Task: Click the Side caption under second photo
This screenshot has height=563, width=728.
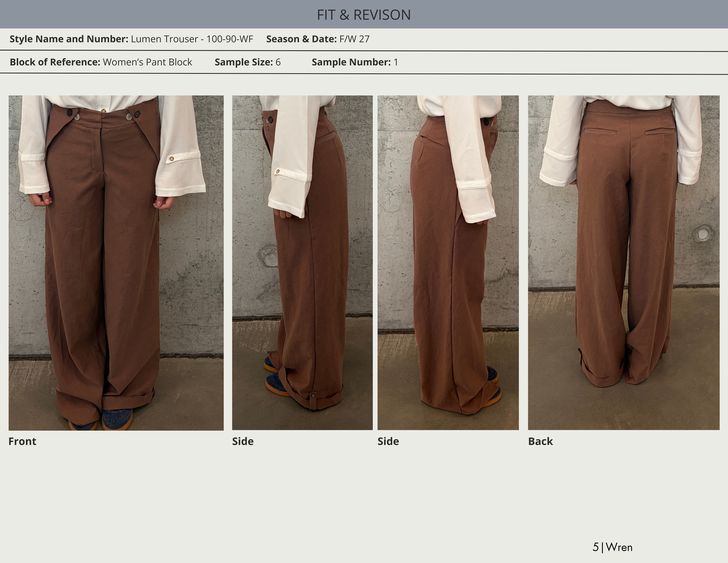Action: point(243,441)
